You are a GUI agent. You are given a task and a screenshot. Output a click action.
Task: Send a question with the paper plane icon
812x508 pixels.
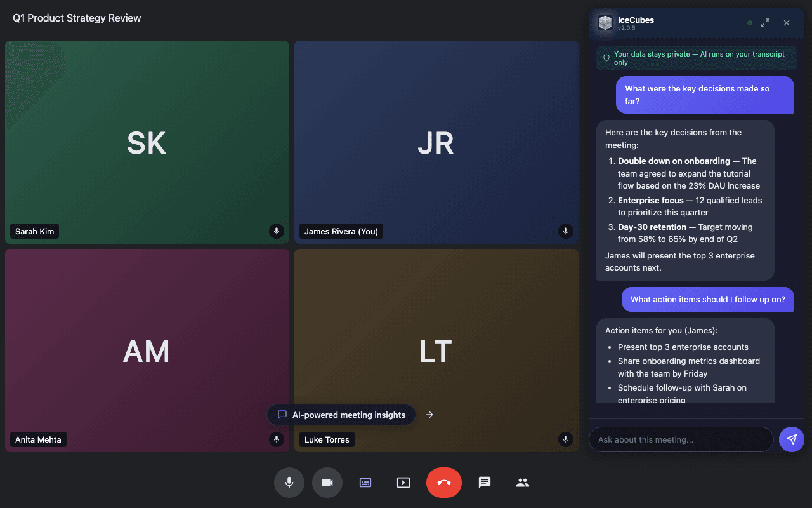792,439
